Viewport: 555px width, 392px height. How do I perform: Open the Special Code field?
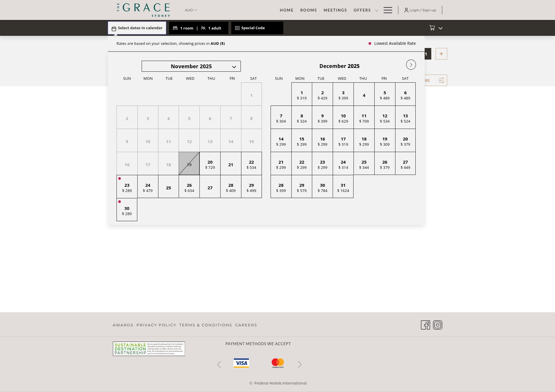[257, 28]
